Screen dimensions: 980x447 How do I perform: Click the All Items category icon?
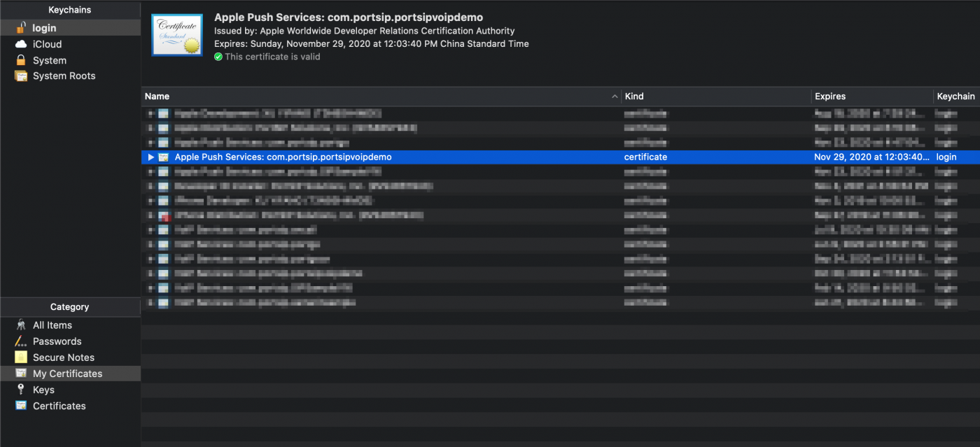tap(21, 325)
